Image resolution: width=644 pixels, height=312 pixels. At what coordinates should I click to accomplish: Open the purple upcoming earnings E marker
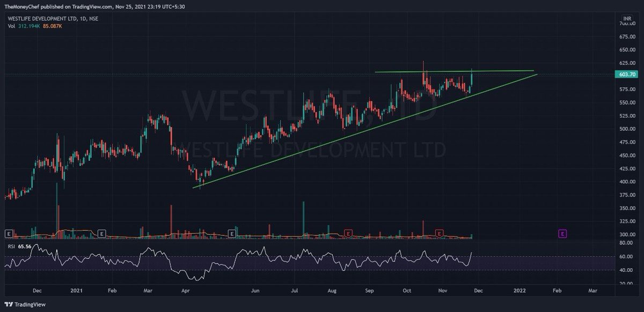(562, 234)
